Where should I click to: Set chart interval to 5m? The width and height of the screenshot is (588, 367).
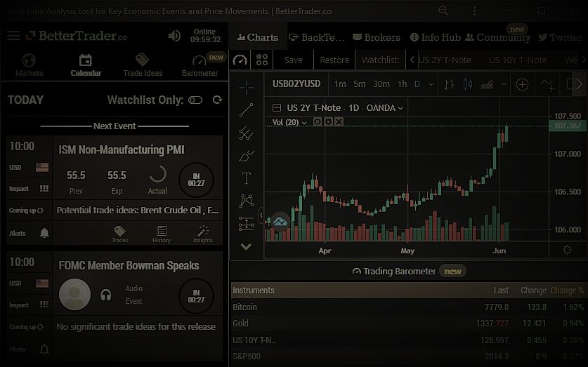pyautogui.click(x=359, y=84)
